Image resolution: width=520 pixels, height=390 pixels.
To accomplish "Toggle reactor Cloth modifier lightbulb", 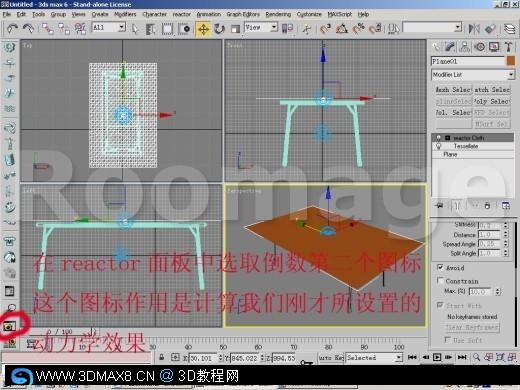I will pos(439,138).
